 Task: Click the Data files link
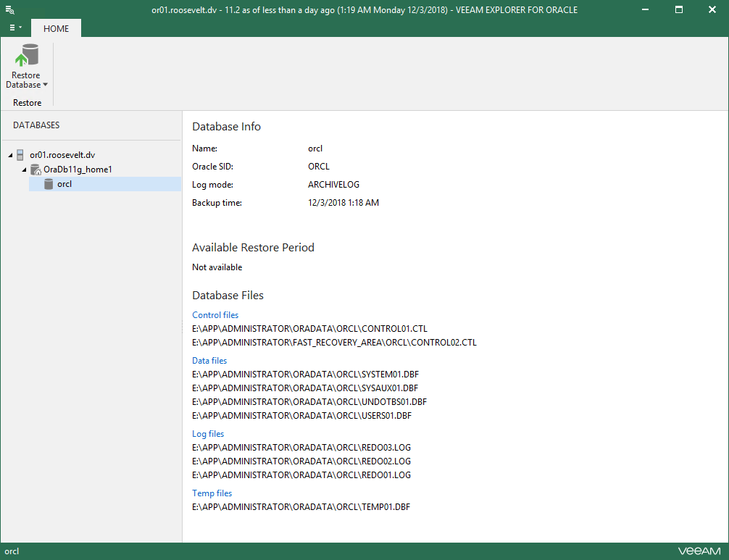point(209,361)
